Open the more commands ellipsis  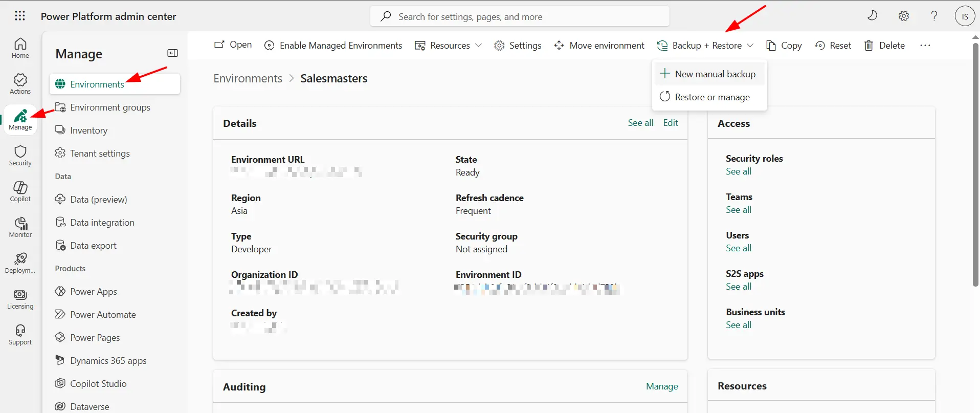point(925,45)
